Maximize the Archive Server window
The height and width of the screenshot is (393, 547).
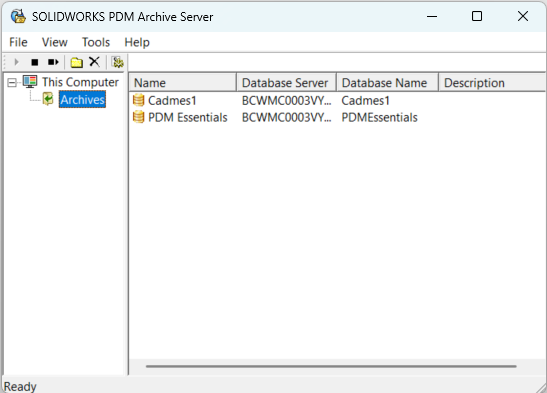(x=477, y=16)
